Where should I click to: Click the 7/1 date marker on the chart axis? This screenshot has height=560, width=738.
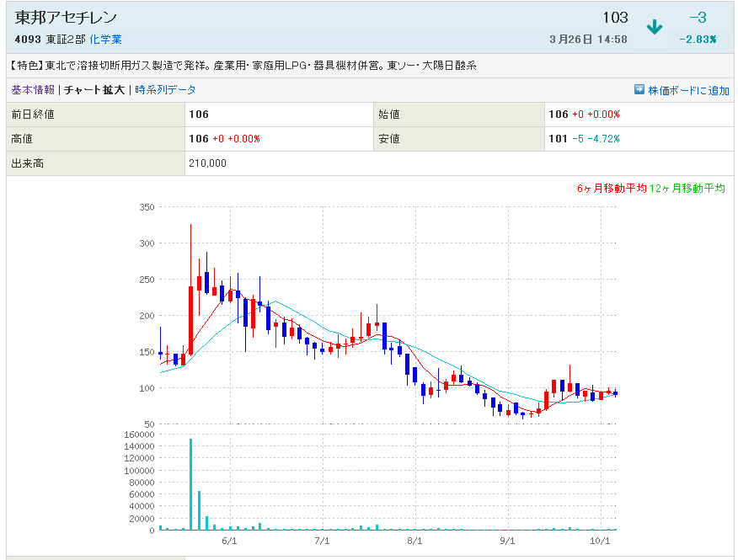click(322, 541)
